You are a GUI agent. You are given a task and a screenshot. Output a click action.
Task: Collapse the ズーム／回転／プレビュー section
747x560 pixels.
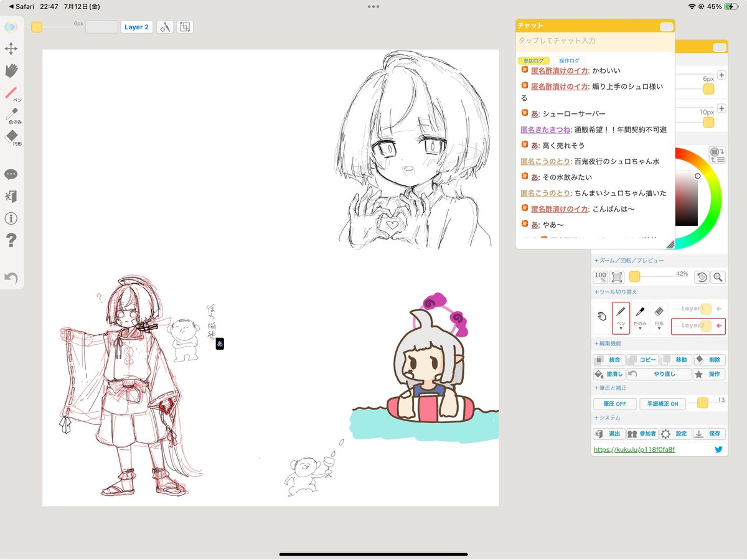(629, 261)
